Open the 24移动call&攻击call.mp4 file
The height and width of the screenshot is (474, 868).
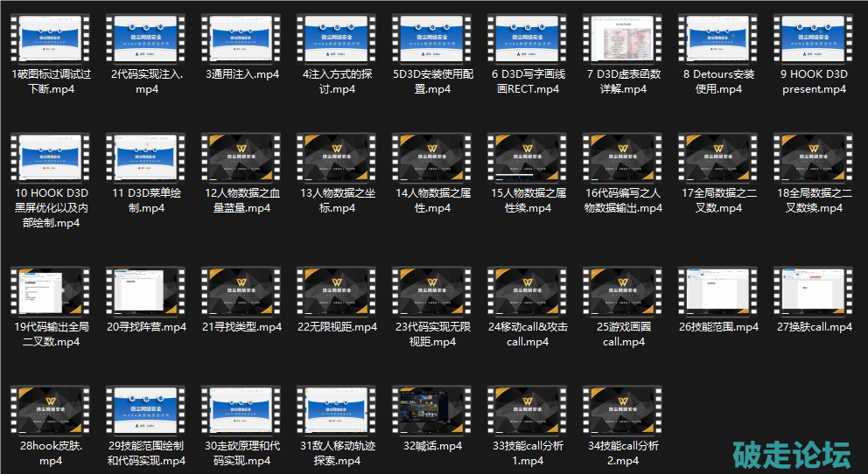click(x=528, y=291)
